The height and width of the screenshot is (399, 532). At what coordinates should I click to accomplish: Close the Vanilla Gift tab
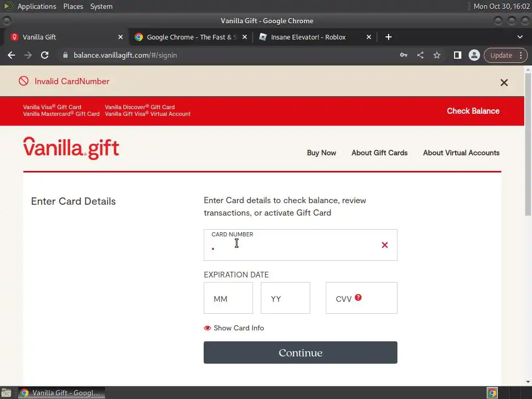(121, 37)
